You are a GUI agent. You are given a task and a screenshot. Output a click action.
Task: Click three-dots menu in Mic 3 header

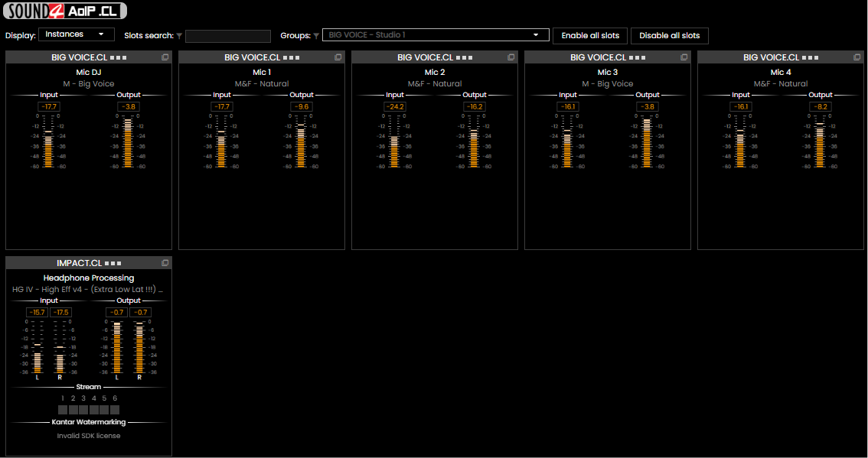[x=637, y=57]
